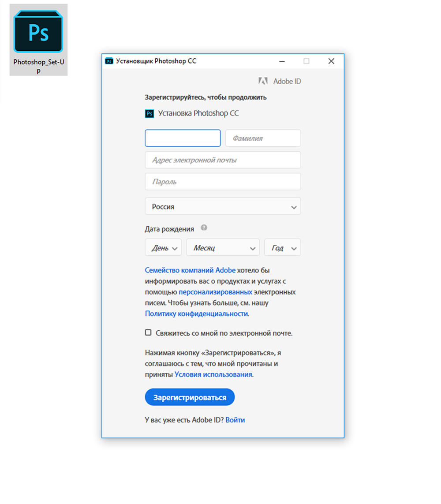Click the Дата рождения label
The height and width of the screenshot is (504, 441).
click(x=169, y=229)
